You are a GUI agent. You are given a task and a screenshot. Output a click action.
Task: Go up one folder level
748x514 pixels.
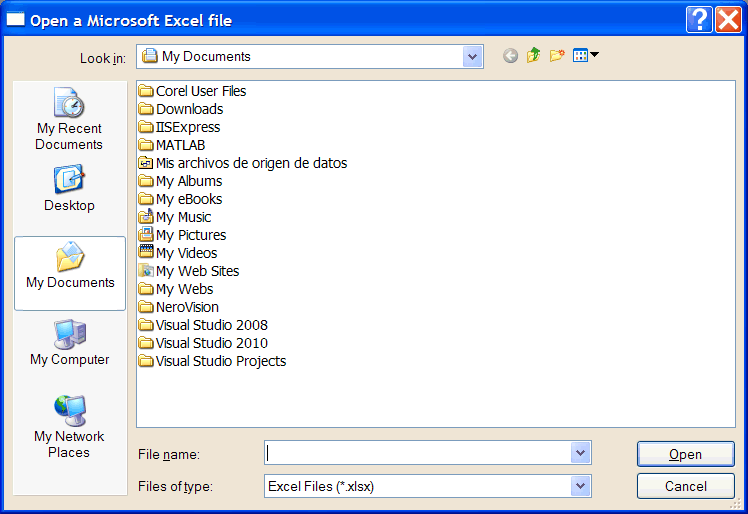[533, 55]
